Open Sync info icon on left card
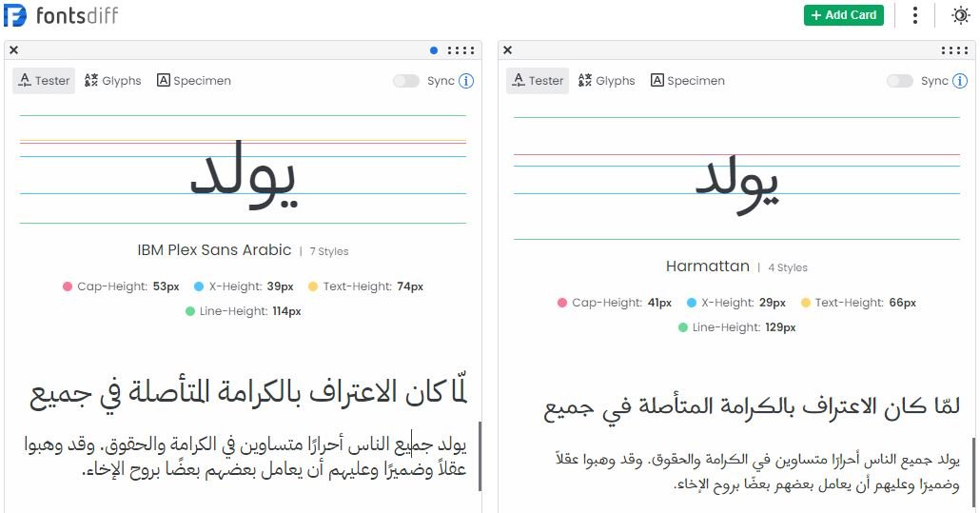980x513 pixels. [466, 81]
